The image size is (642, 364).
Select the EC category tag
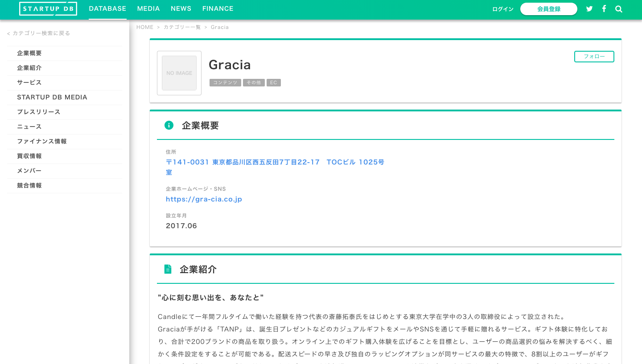pos(273,82)
